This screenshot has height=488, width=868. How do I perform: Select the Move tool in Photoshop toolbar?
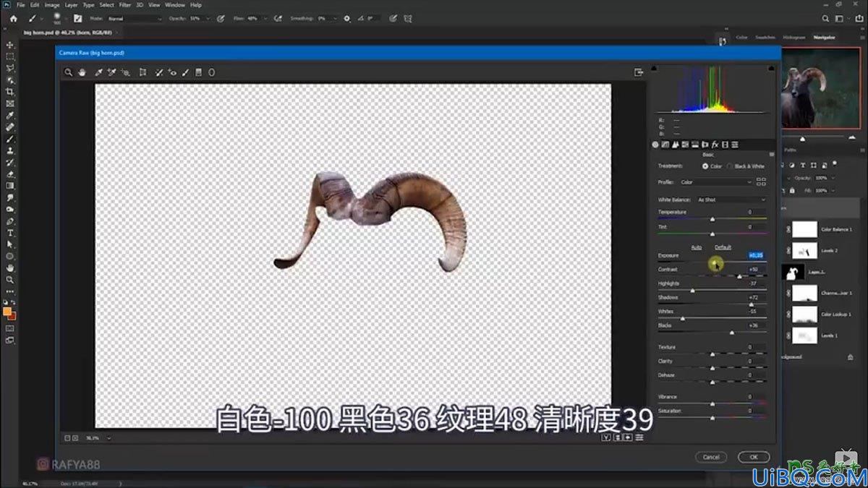click(x=10, y=45)
